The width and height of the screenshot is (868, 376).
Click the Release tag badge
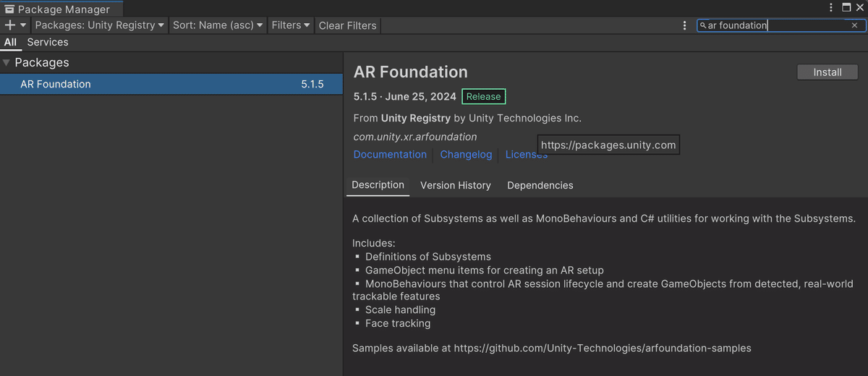click(483, 96)
